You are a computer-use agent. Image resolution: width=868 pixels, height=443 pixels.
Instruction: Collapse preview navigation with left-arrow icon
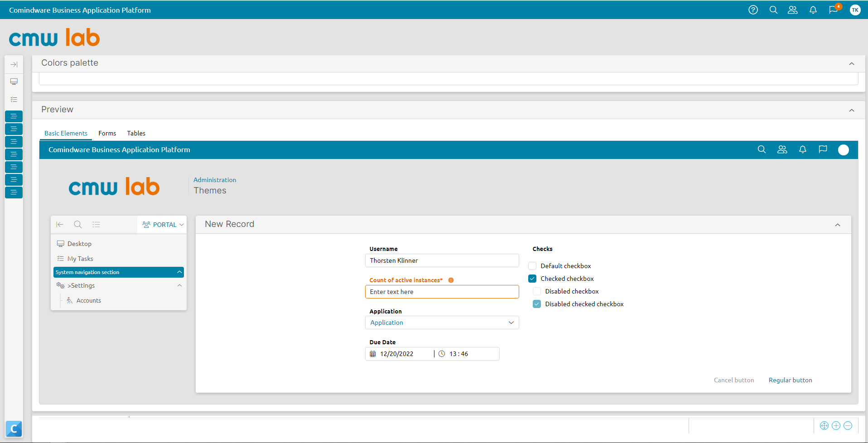(x=60, y=224)
